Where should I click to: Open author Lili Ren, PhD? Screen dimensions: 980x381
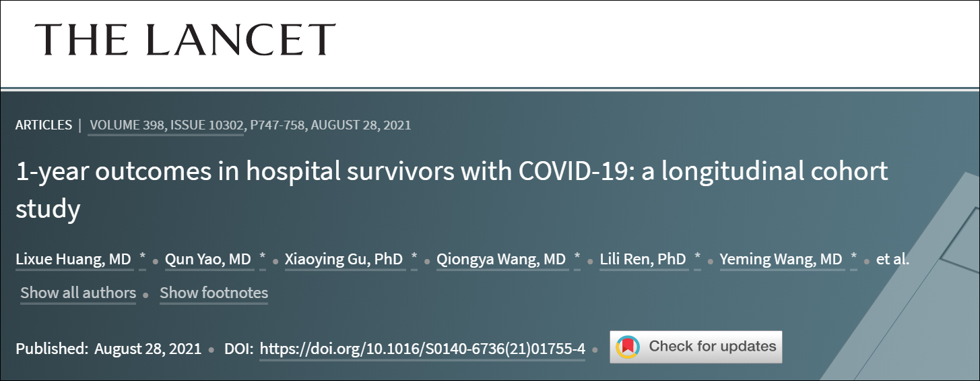coord(643,260)
